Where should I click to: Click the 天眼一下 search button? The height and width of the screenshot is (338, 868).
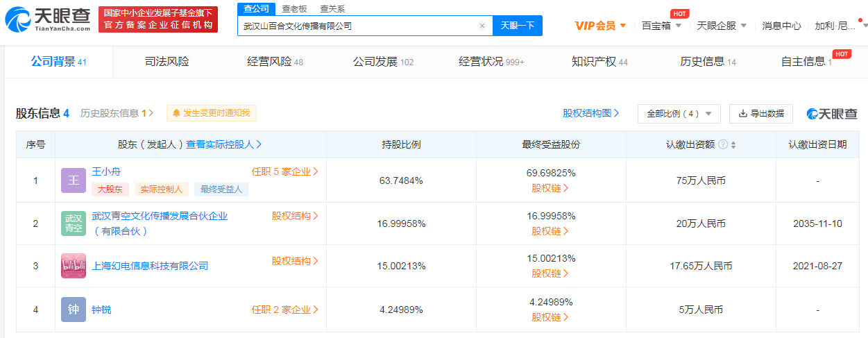(x=518, y=26)
